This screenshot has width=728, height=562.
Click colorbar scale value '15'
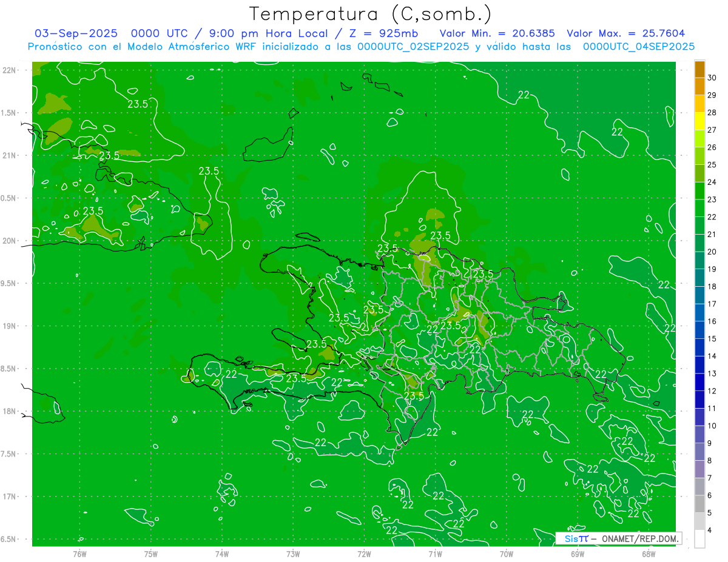pos(712,338)
